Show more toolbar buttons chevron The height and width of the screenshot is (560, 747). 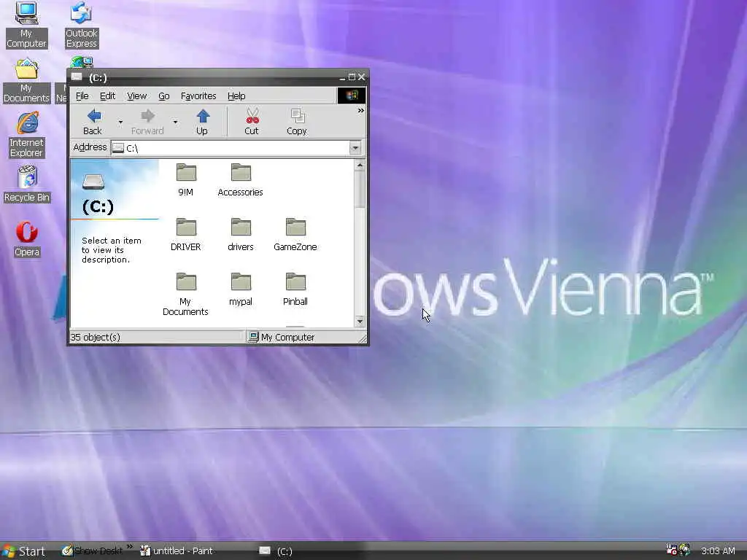coord(360,111)
